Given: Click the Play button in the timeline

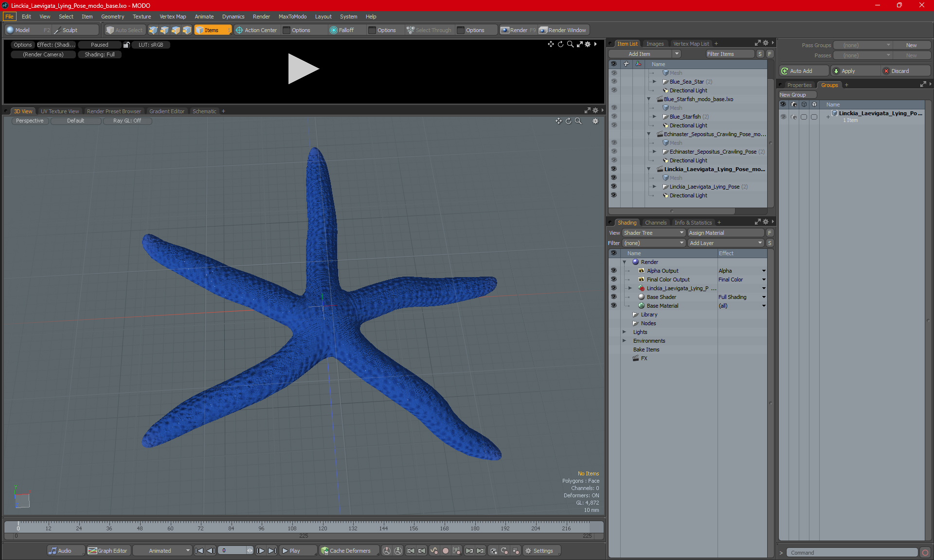Looking at the screenshot, I should (x=297, y=551).
